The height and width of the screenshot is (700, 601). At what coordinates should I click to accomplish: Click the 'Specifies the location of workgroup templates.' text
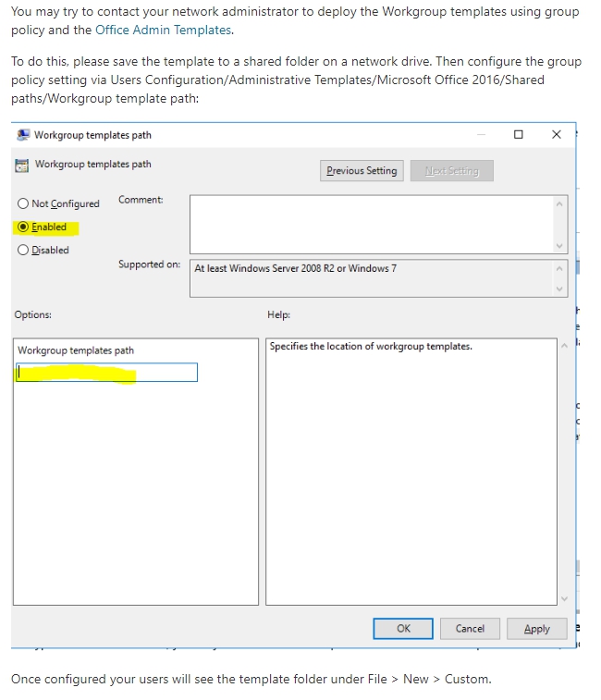[371, 347]
